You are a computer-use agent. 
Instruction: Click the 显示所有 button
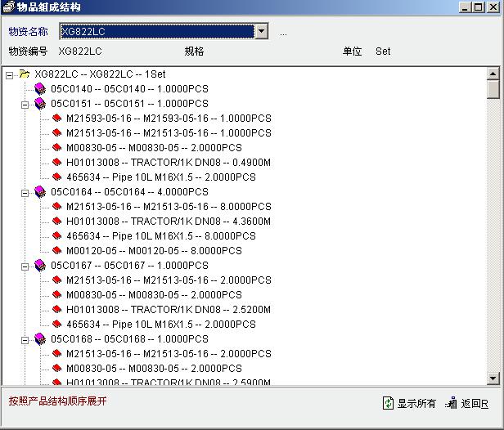[409, 403]
